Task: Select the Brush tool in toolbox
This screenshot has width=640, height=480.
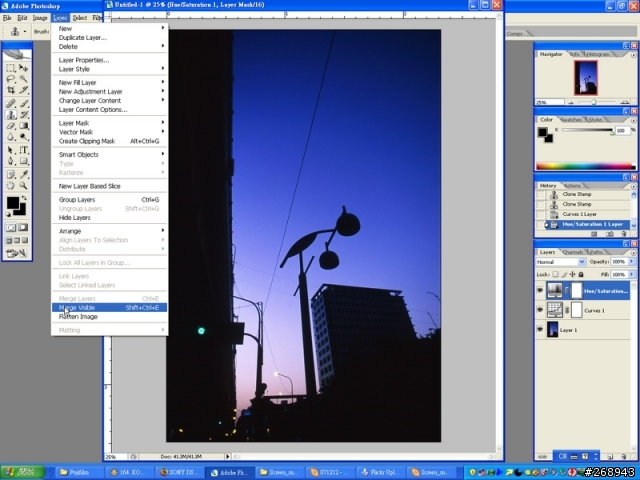Action: 24,104
